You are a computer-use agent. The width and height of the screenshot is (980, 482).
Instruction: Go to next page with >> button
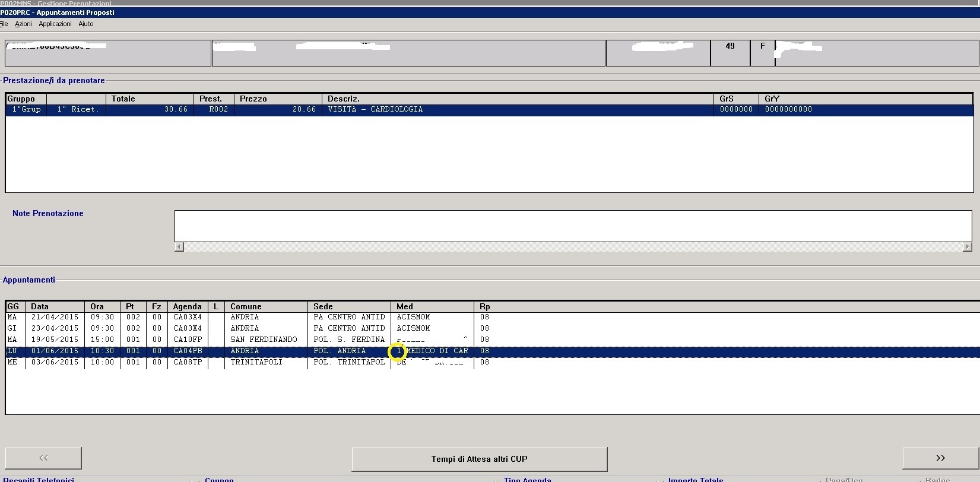[x=940, y=458]
